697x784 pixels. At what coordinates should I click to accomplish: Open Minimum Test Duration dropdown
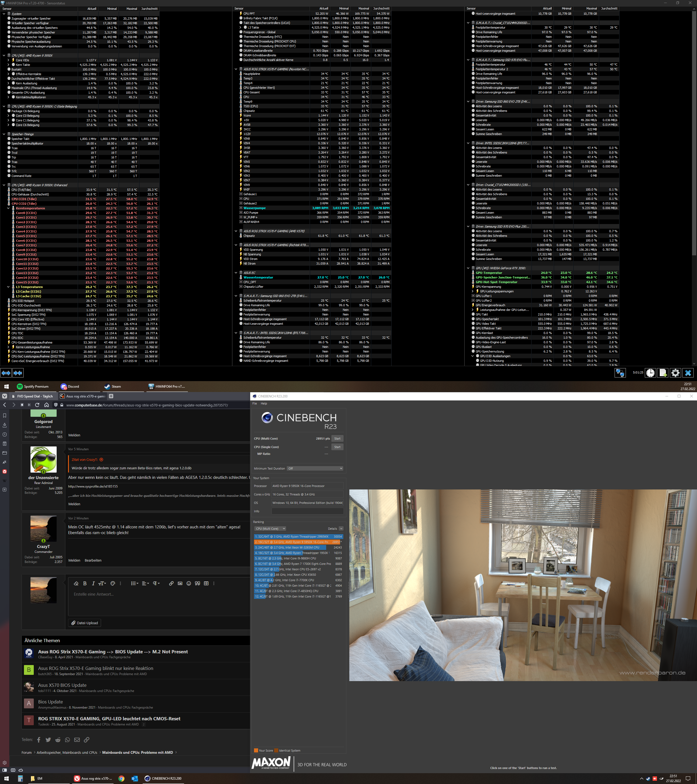(x=315, y=468)
